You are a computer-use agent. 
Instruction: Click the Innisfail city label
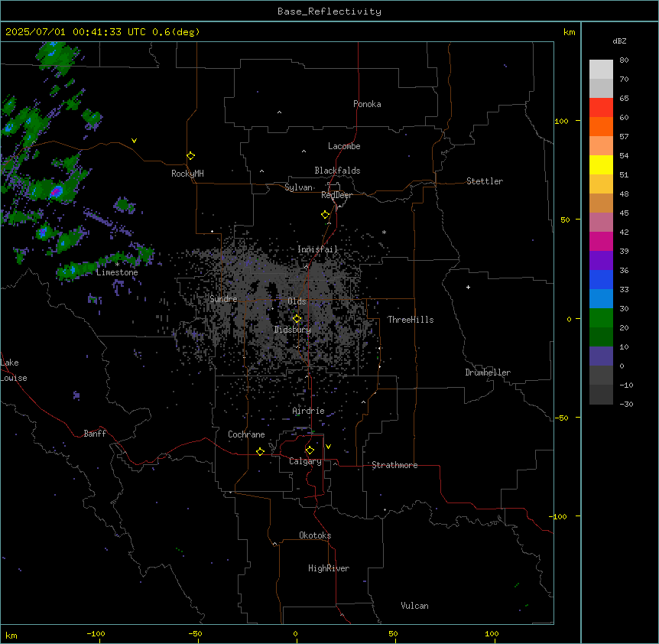coord(318,249)
